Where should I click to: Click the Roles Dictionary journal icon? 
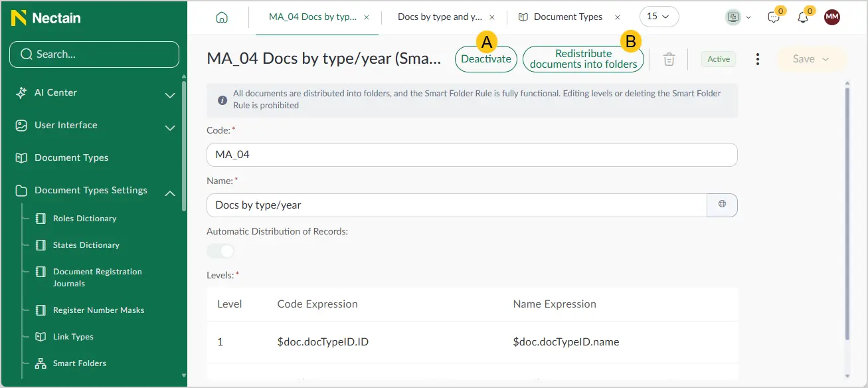(41, 219)
